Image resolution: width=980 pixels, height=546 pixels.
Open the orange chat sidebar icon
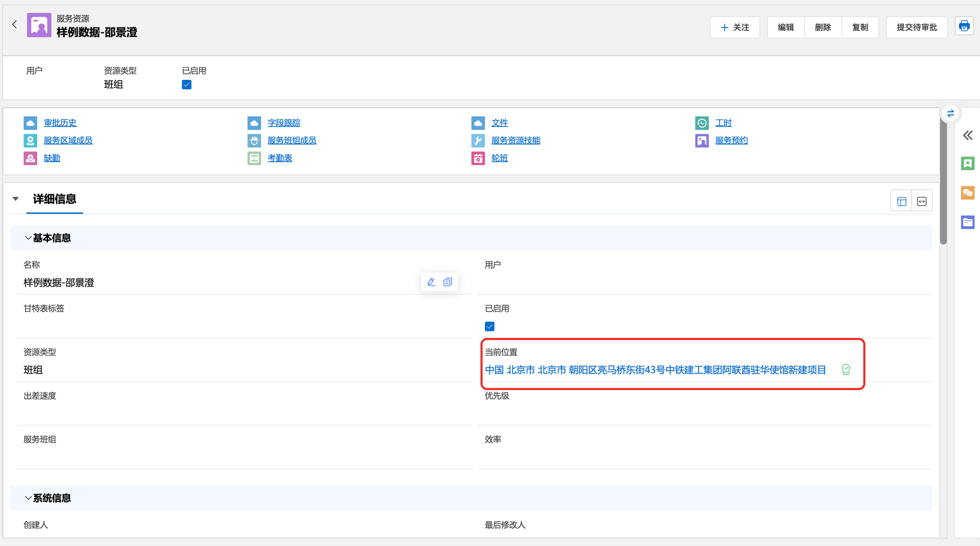[968, 193]
